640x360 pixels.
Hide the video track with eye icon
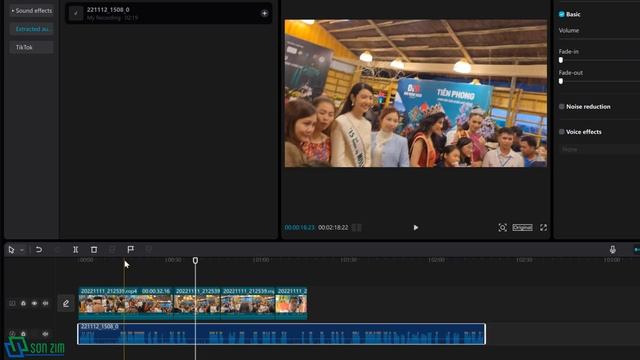(x=34, y=303)
